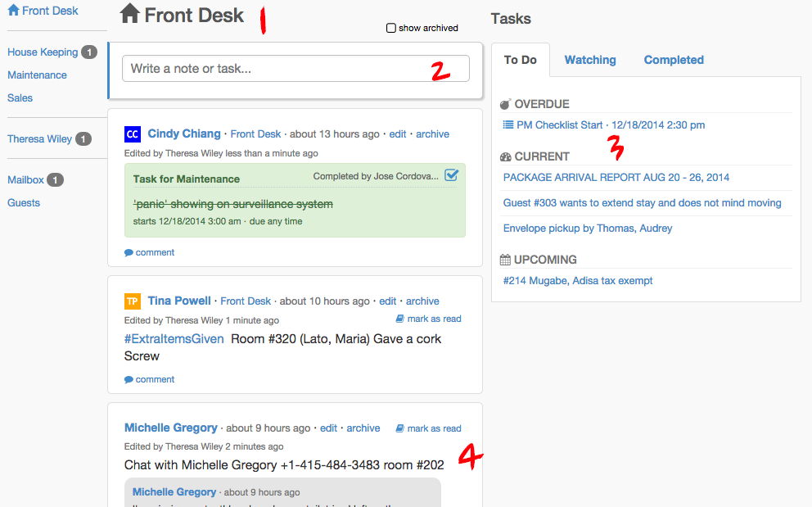Edit Cindy Chiang's post
This screenshot has width=812, height=507.
click(398, 134)
